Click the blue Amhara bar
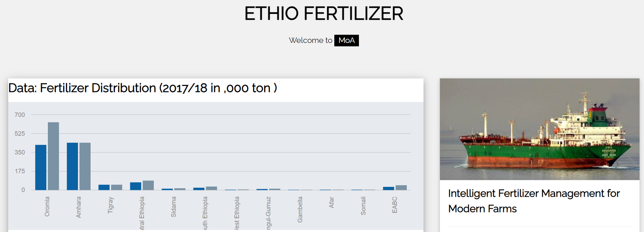 point(72,166)
